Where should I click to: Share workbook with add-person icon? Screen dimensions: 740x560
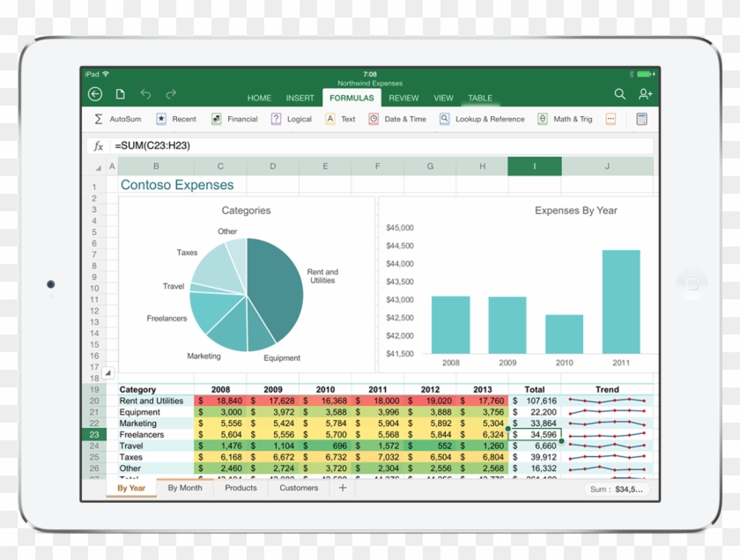pos(645,94)
